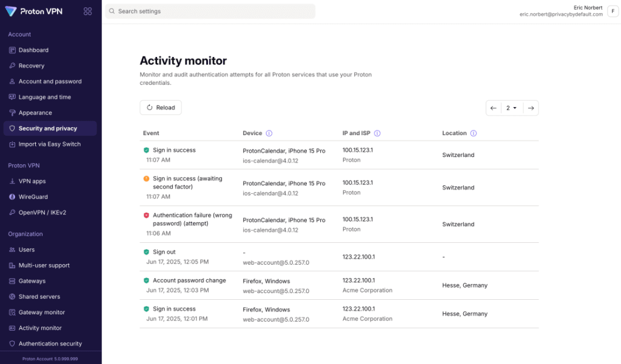
Task: Click the Eric Norbert account name
Action: [x=588, y=7]
